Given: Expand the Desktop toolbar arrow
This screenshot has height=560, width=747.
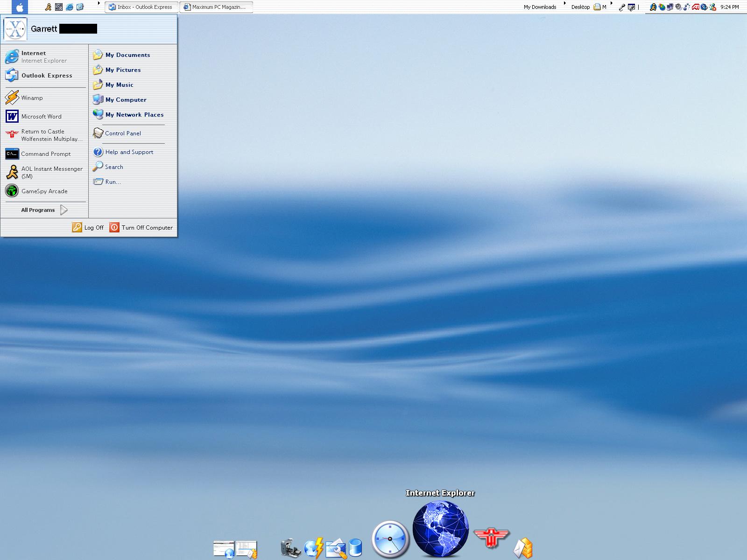Looking at the screenshot, I should pos(611,4).
